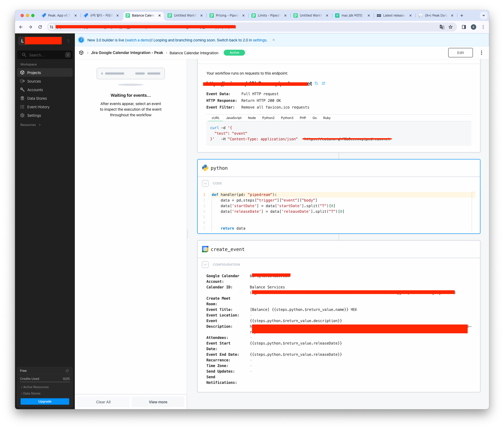Close the Balance Calendar browser tab
The height and width of the screenshot is (429, 504).
pos(160,16)
